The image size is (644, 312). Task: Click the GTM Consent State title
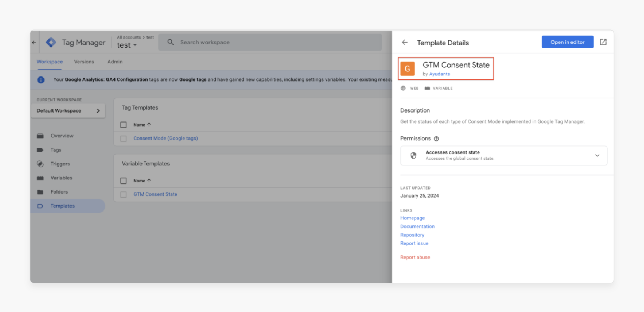click(456, 65)
